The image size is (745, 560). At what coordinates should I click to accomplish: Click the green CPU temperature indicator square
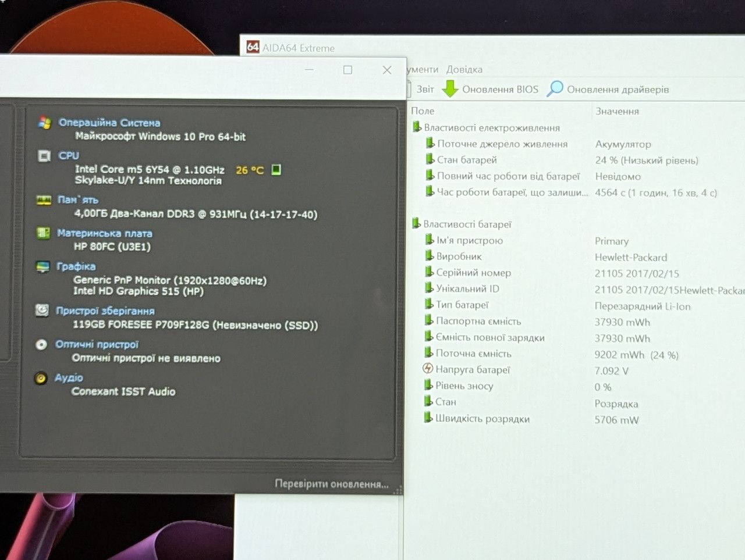(x=276, y=169)
